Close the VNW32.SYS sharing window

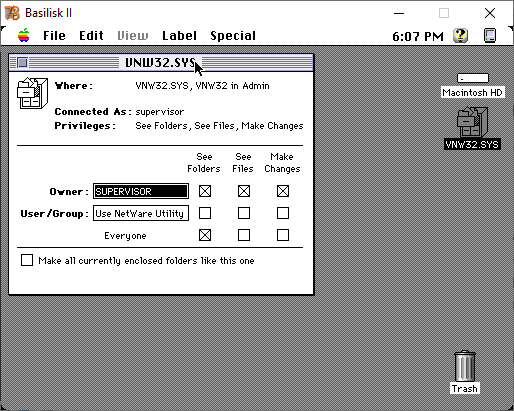click(x=22, y=62)
